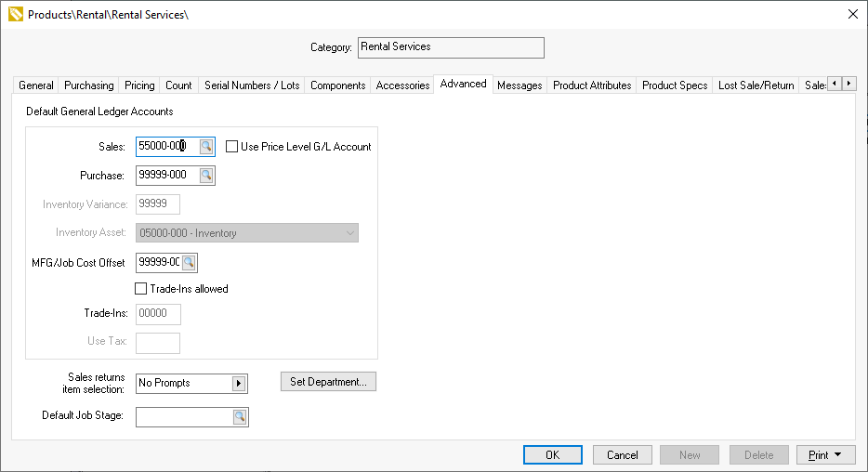
Task: Close the Rental Services dialog window
Action: pos(852,14)
